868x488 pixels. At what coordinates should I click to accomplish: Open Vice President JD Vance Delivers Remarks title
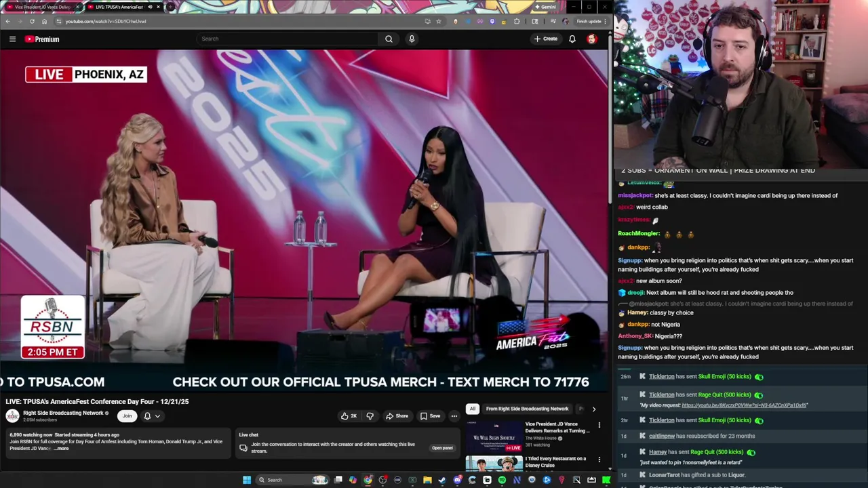557,428
